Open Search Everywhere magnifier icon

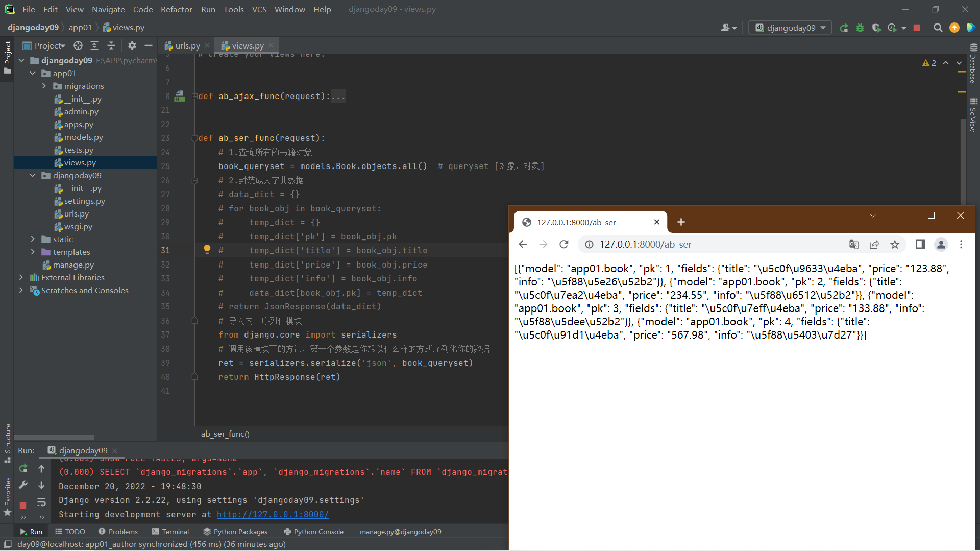point(938,28)
